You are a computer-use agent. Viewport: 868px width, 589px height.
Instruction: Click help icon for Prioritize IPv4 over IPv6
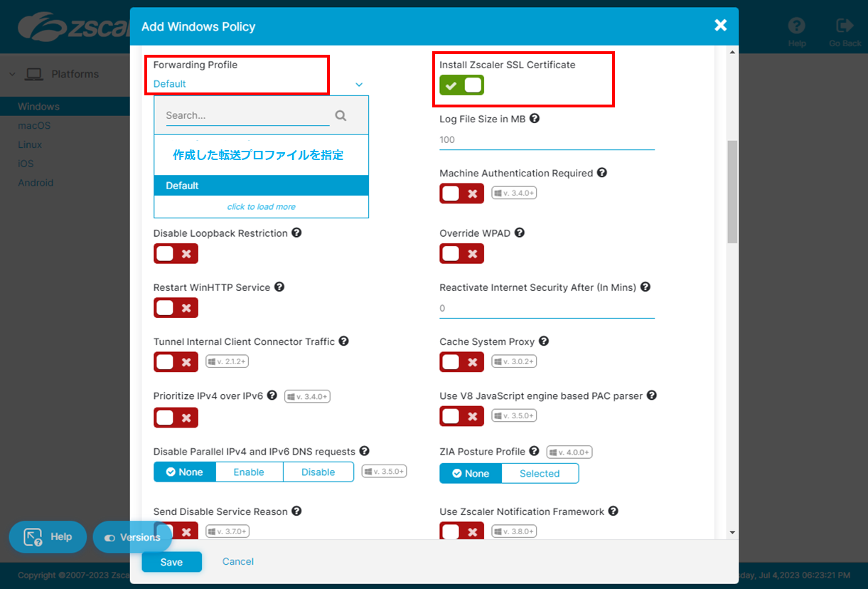coord(272,395)
